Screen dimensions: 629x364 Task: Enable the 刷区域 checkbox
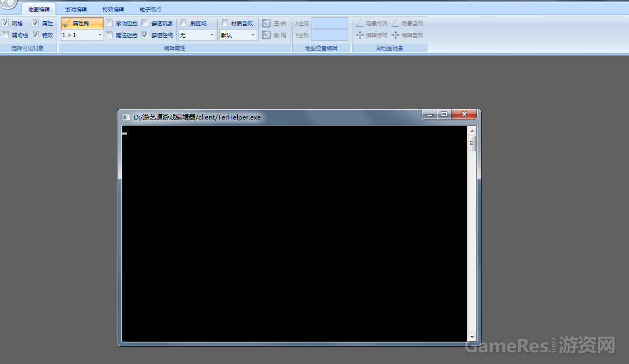pyautogui.click(x=183, y=23)
